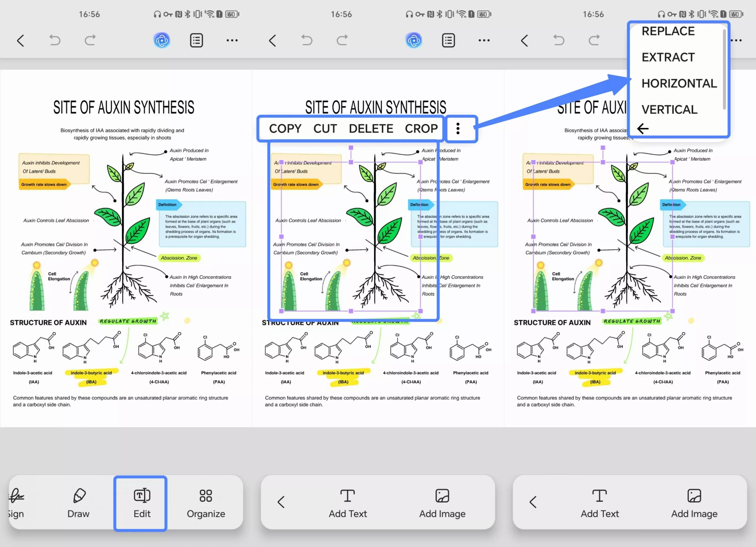Open the top-right ellipsis menu in left screen
Screen dimensions: 756x547
point(232,40)
